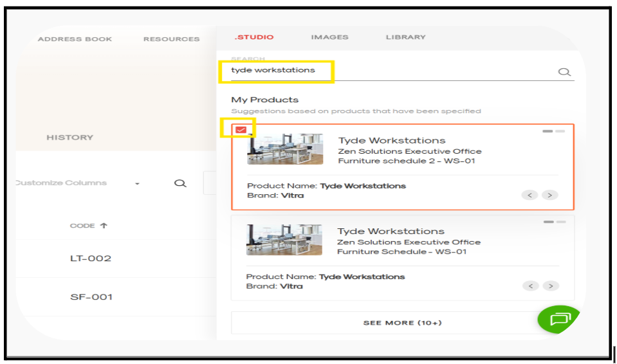Click the CODE column sort arrow
The width and height of the screenshot is (617, 364).
click(x=104, y=226)
